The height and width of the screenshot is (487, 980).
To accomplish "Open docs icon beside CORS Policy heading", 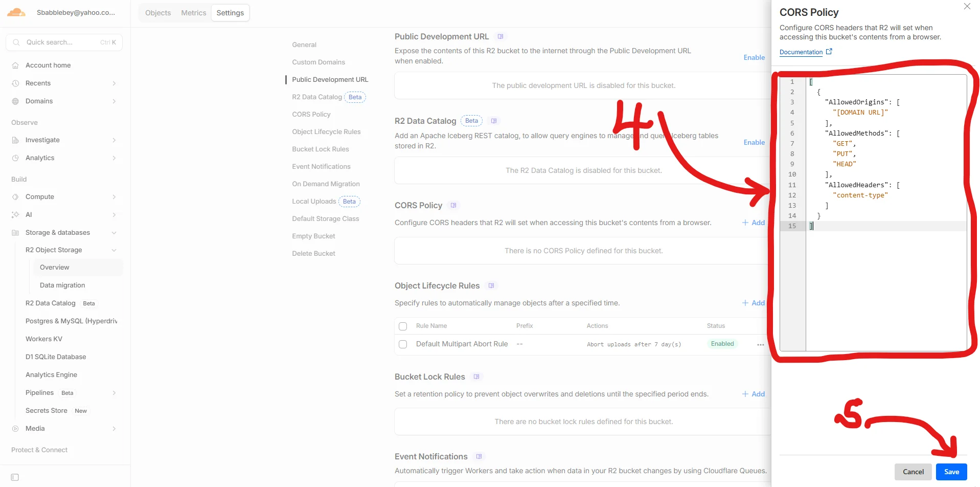I will 453,205.
